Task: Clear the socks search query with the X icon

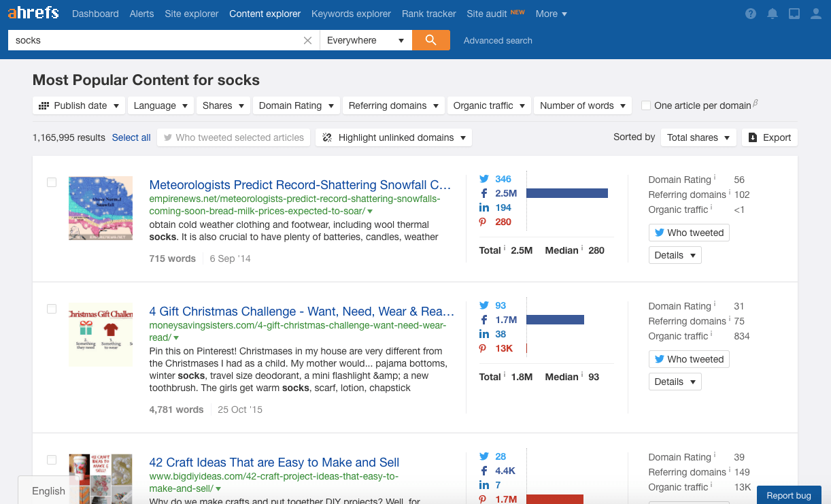Action: [307, 41]
